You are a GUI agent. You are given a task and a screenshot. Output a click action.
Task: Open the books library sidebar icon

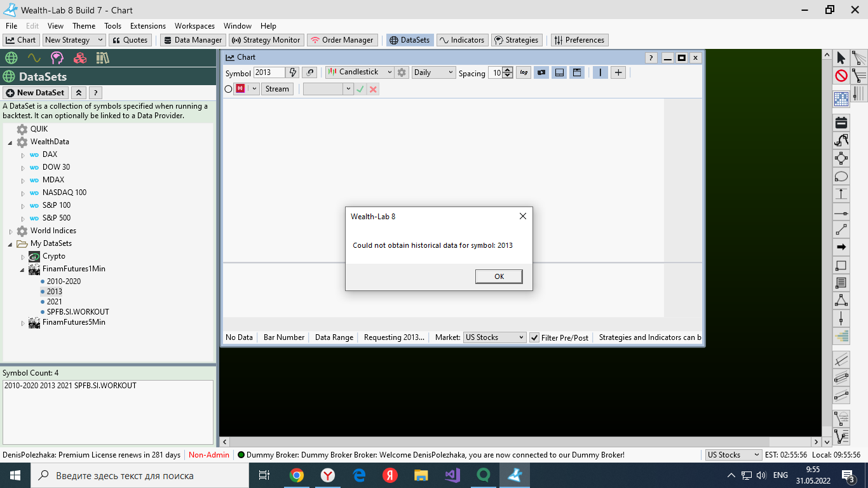click(x=103, y=58)
